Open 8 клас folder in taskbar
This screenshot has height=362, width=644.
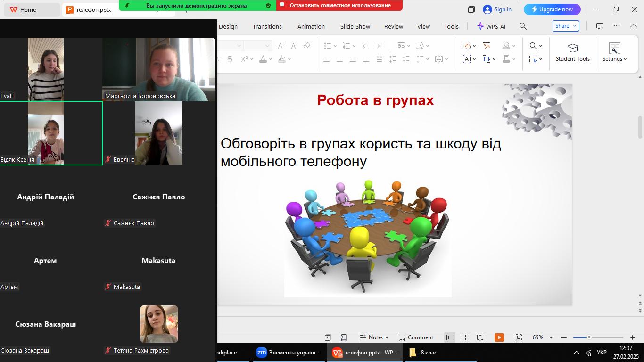click(x=424, y=353)
